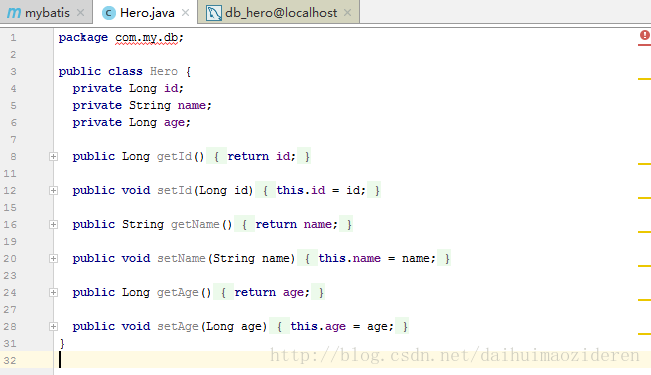Click the database console icon on db_hero tab

213,13
